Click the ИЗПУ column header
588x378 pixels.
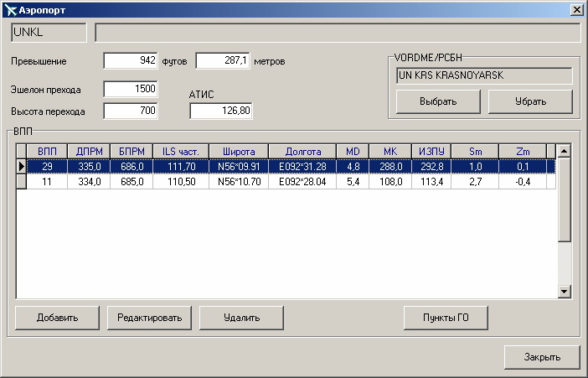431,152
